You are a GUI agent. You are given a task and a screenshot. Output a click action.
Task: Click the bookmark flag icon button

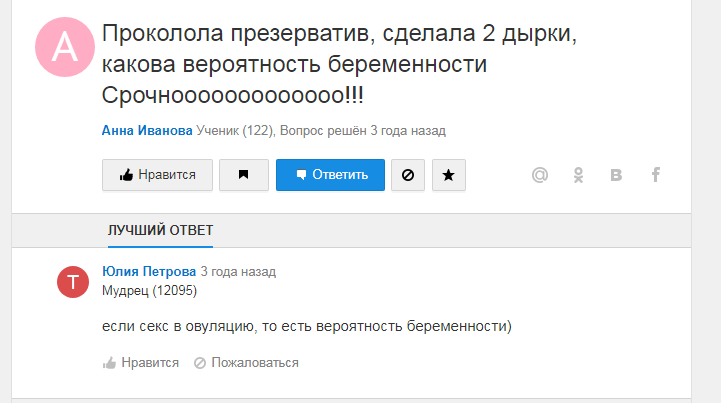(x=244, y=175)
